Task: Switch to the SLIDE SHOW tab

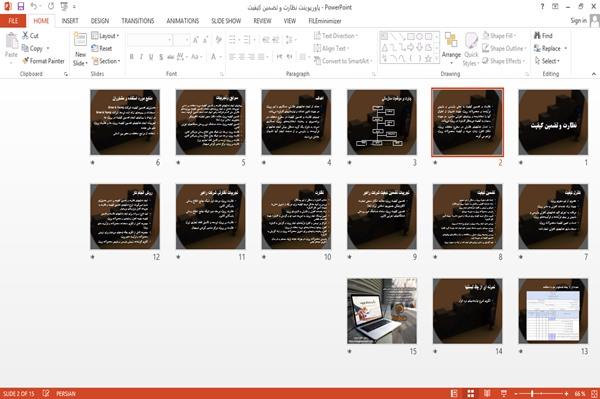Action: click(226, 21)
